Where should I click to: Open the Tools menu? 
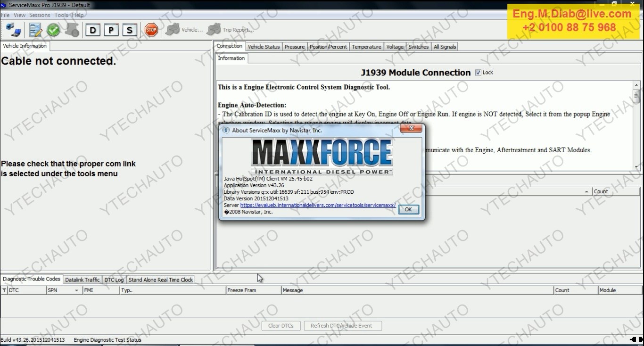61,15
